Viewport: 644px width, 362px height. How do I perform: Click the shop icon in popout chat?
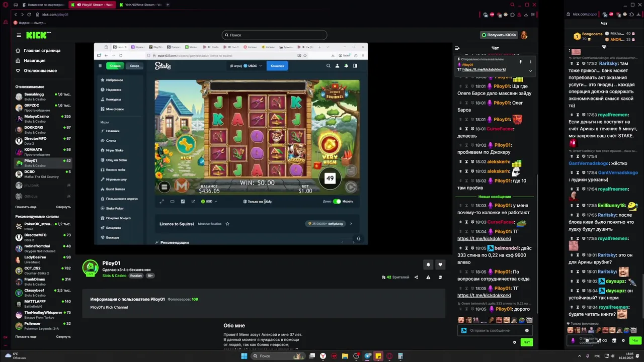tap(614, 340)
